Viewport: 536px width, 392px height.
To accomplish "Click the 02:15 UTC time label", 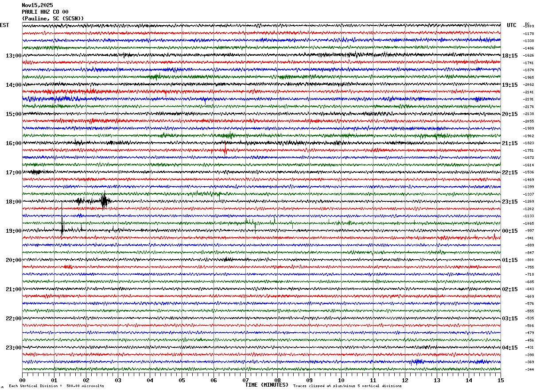I will [x=510, y=289].
